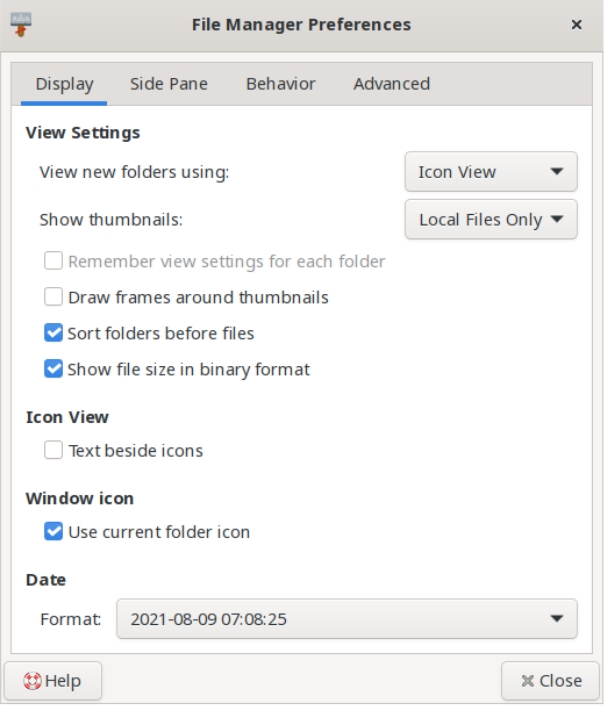This screenshot has height=705, width=604.
Task: Click the 'View new folders using:' label
Action: click(134, 172)
